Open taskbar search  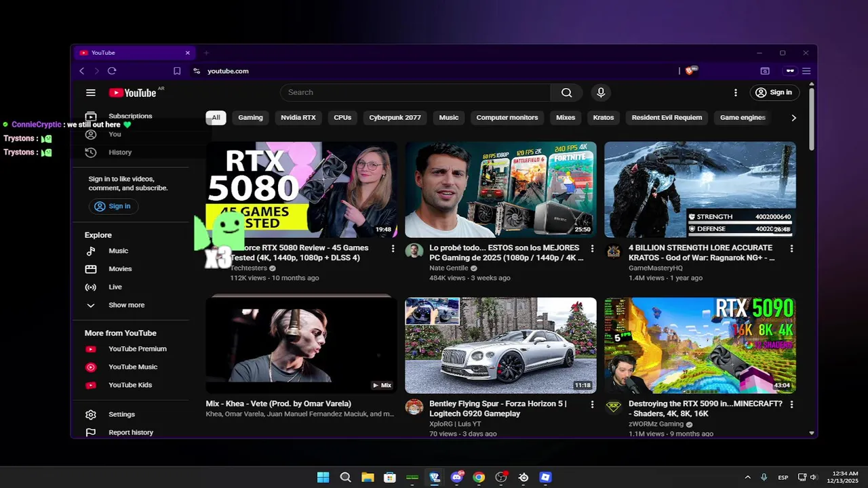pos(345,477)
